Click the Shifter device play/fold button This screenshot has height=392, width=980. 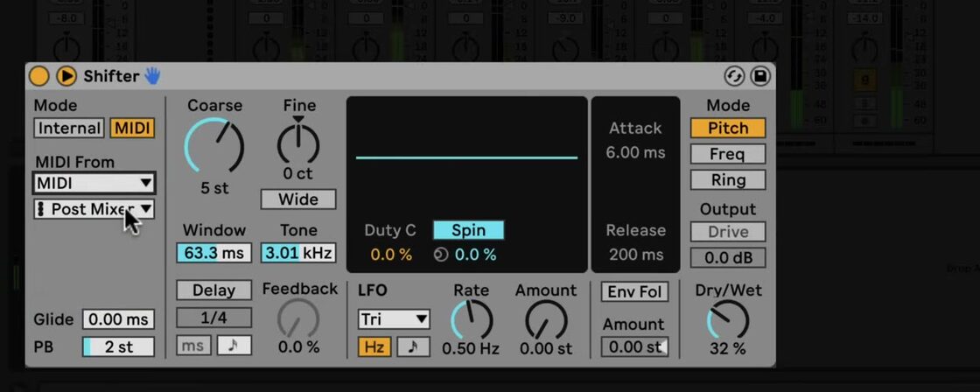[x=66, y=76]
